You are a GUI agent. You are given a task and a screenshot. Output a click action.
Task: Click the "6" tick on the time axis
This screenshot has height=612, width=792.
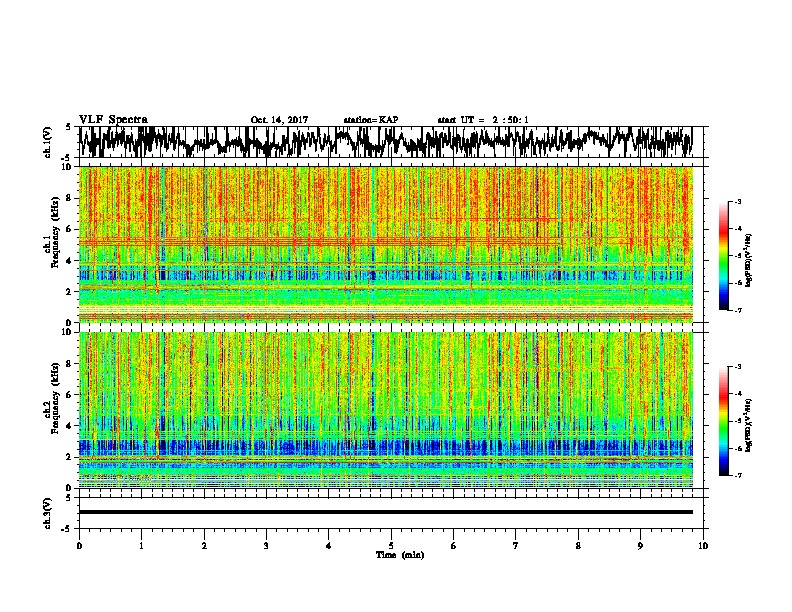tap(453, 546)
